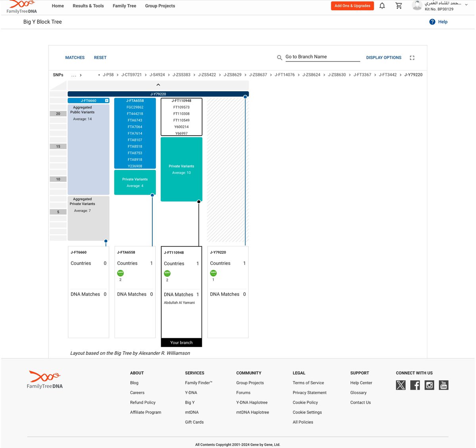Viewport: 476px width, 448px height.
Task: Open the Refund Policy link
Action: [x=143, y=403]
